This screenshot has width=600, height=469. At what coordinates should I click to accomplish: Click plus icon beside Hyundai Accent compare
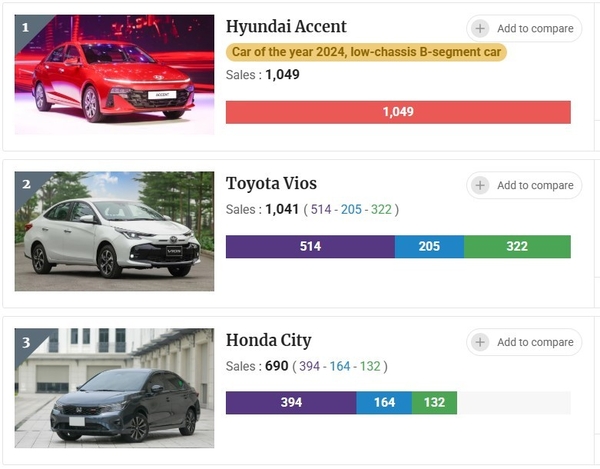point(481,29)
